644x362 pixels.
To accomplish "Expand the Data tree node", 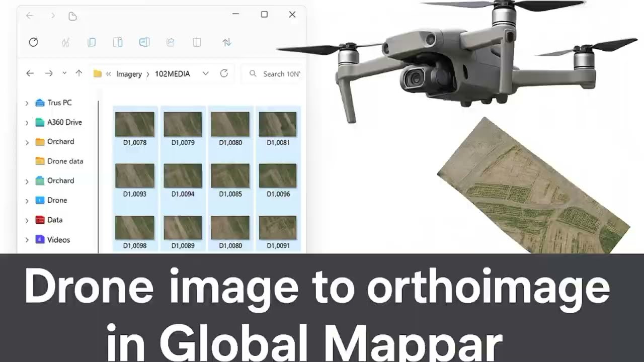I will (27, 220).
